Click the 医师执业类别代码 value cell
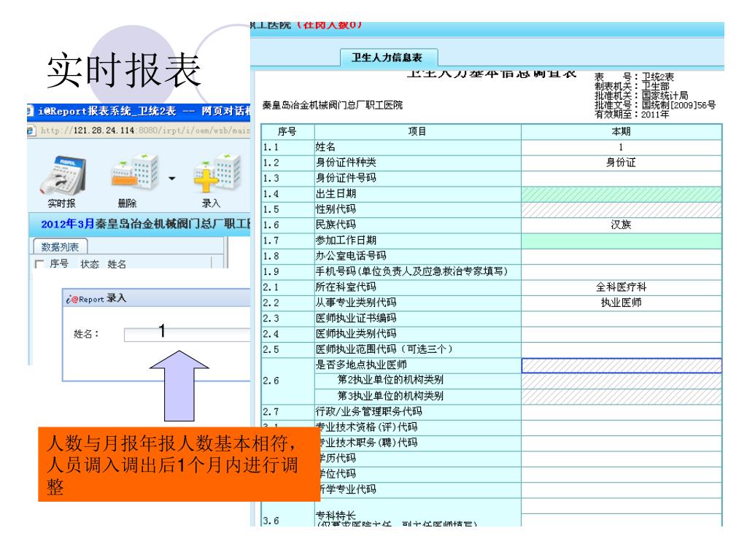 622,334
